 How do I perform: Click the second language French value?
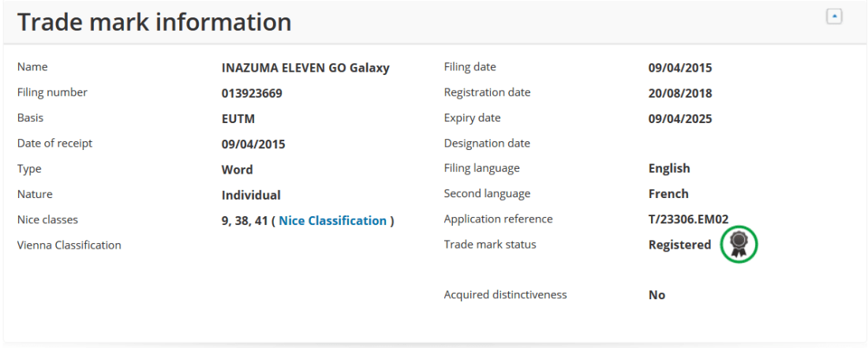pyautogui.click(x=668, y=194)
